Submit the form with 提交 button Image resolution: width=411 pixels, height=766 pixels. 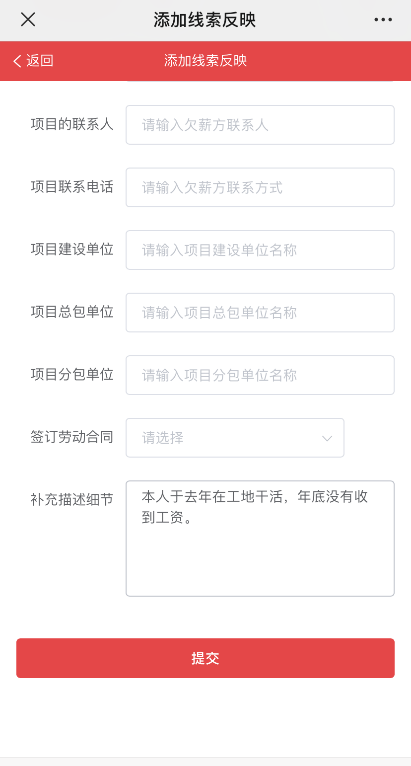click(205, 658)
